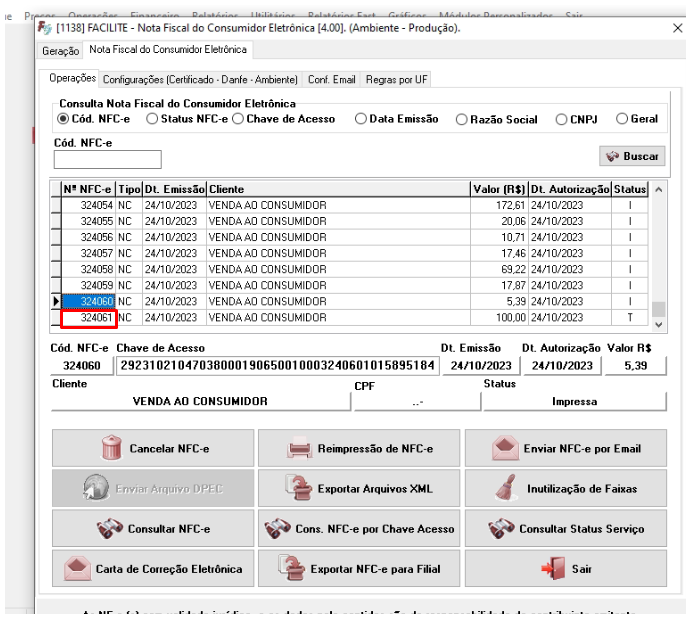This screenshot has height=617, width=691.
Task: Click the binoculars icon on the Buscar button
Action: coord(612,156)
